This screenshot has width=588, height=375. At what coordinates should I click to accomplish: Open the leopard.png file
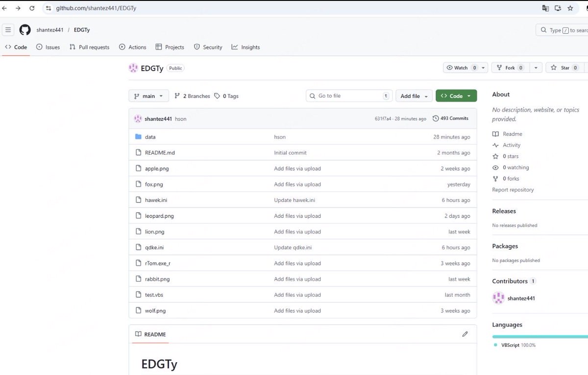pos(159,216)
